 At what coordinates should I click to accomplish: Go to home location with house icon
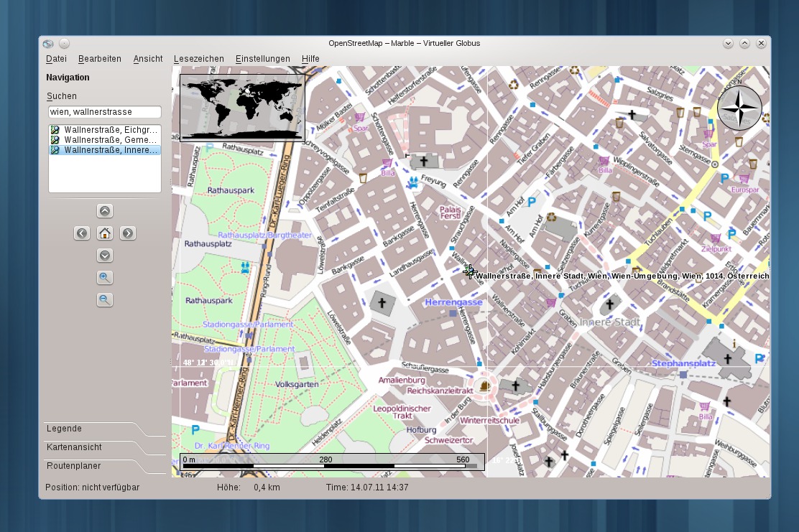point(105,233)
